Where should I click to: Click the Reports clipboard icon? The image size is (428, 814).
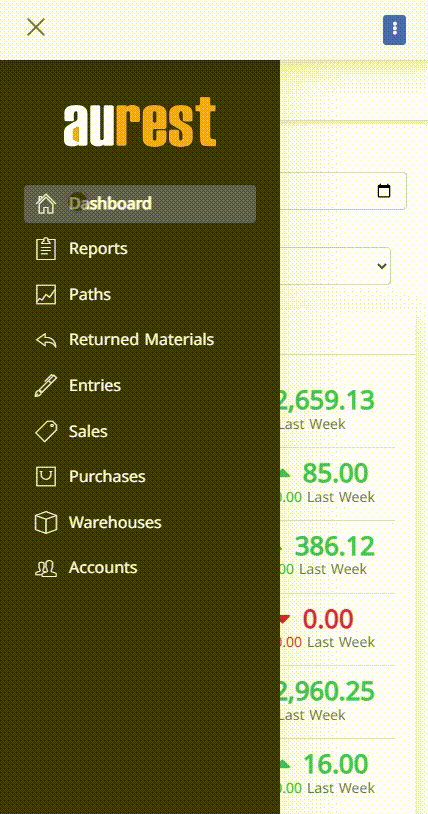coord(46,249)
